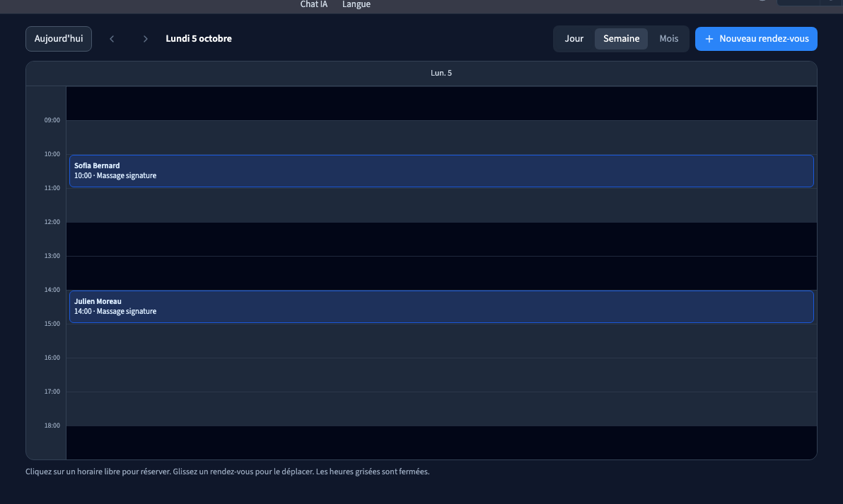
Task: Go to the previous day with left chevron
Action: point(112,39)
